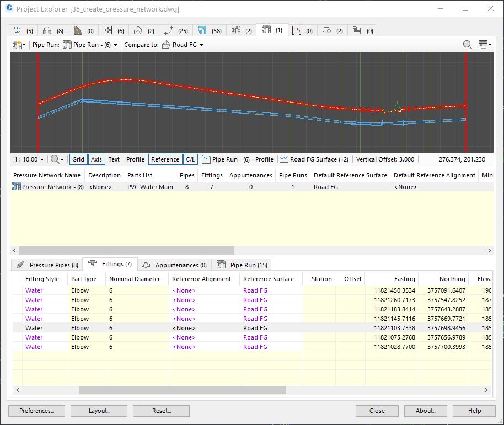Image resolution: width=504 pixels, height=425 pixels.
Task: Toggle the Axis display button
Action: point(96,159)
